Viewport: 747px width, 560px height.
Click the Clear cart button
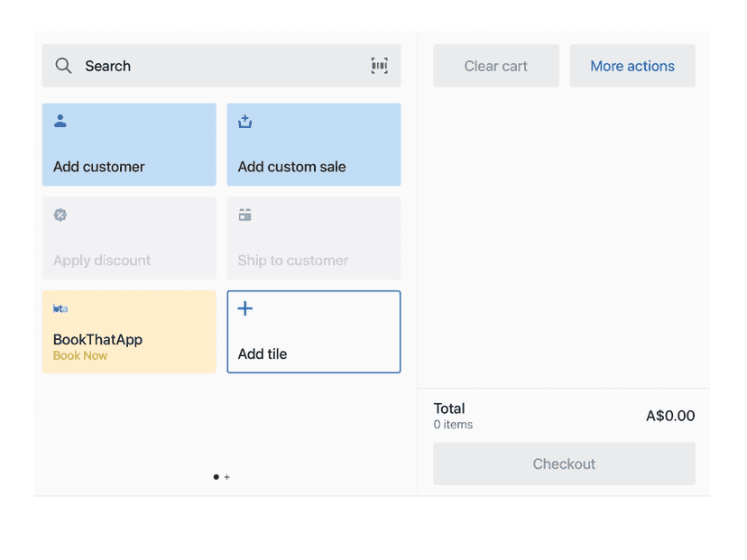pos(496,66)
